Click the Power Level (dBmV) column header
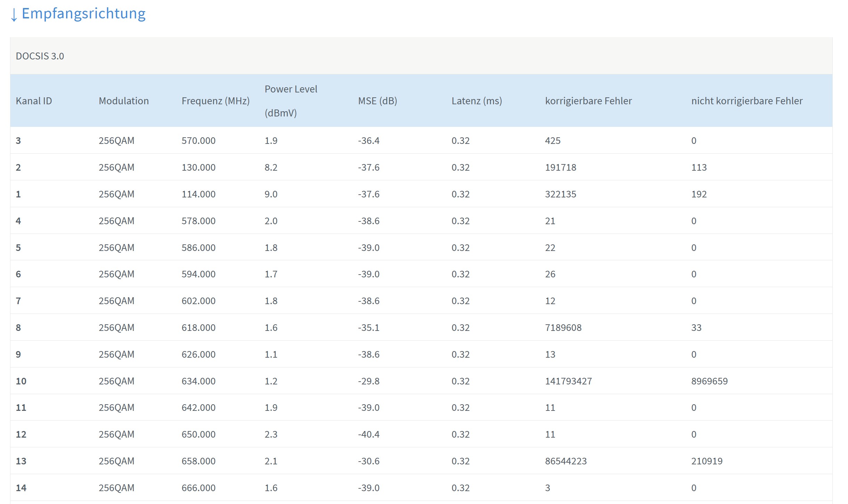 (291, 101)
